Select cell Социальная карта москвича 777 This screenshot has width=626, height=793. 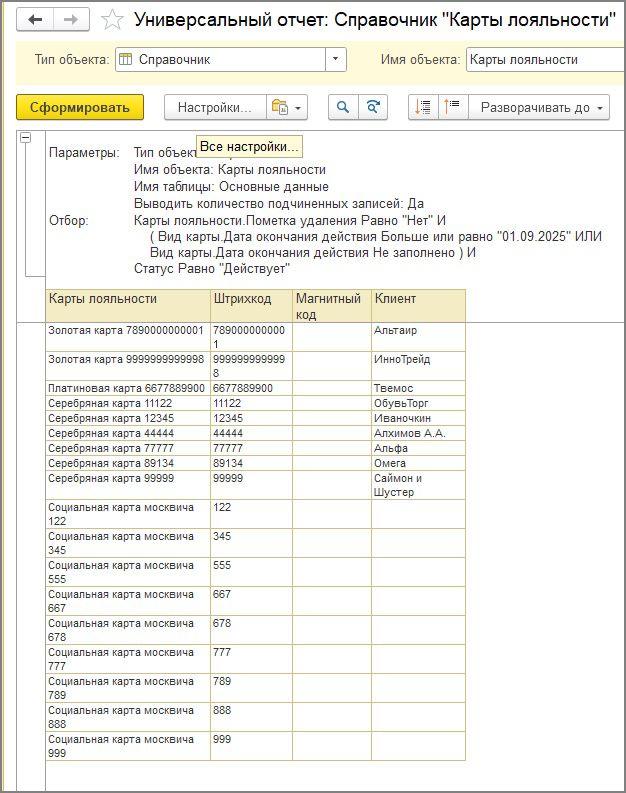pos(128,659)
